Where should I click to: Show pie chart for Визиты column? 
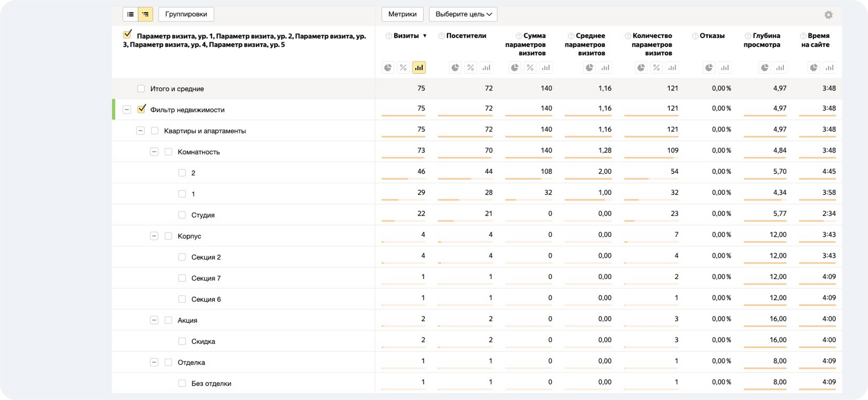coord(388,68)
